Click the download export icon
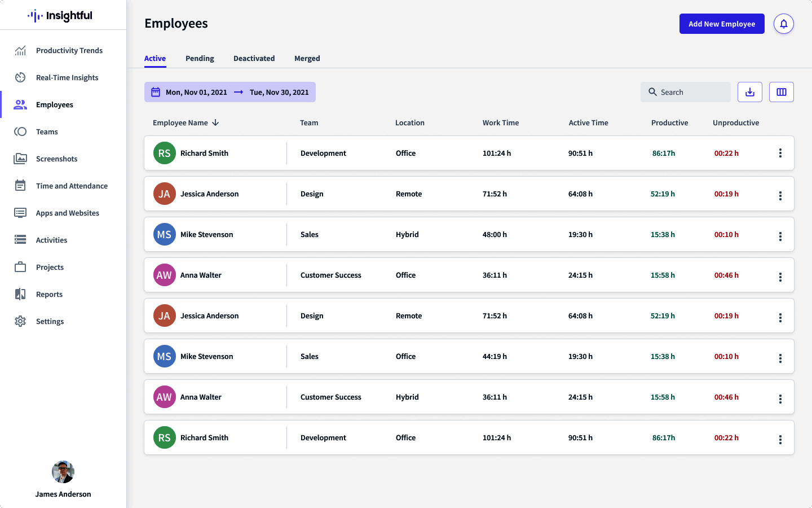This screenshot has width=812, height=508. (x=749, y=92)
